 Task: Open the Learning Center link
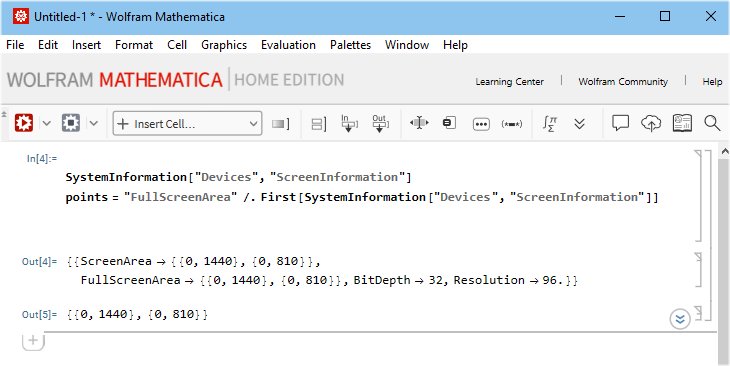click(x=509, y=81)
